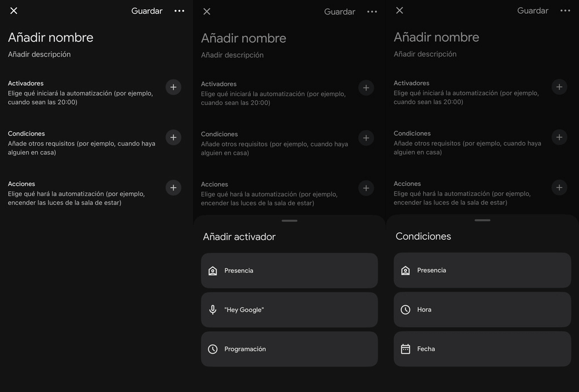Screen dimensions: 579x392
Task: Add a Condiciones item on the screen without a bottom sheet
Action: pos(173,137)
